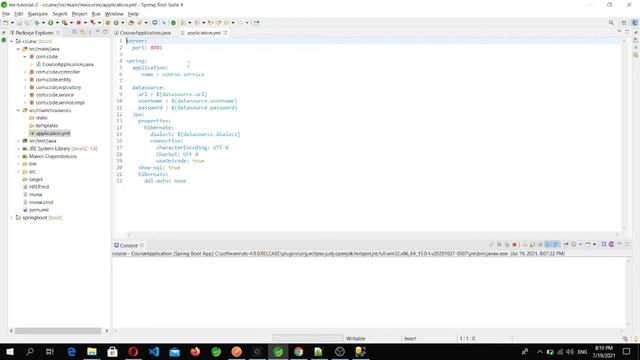The width and height of the screenshot is (640, 360).
Task: Click the red Stop icon in the main toolbar
Action: [x=79, y=23]
